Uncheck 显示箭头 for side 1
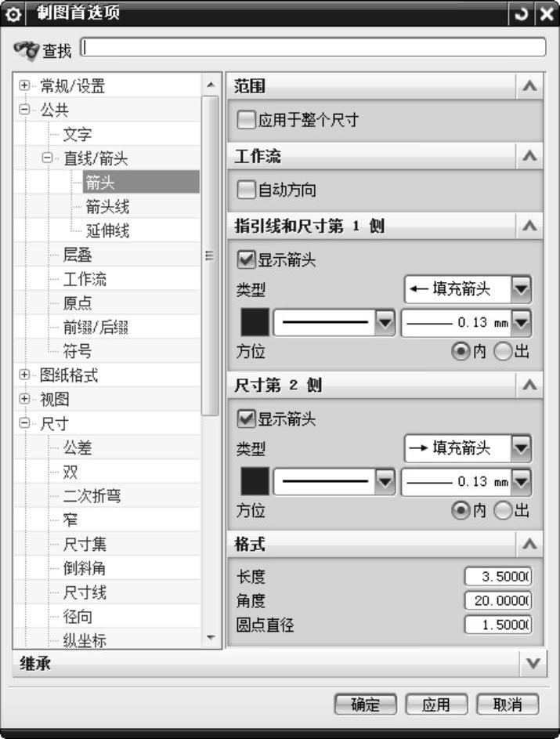 coord(247,259)
